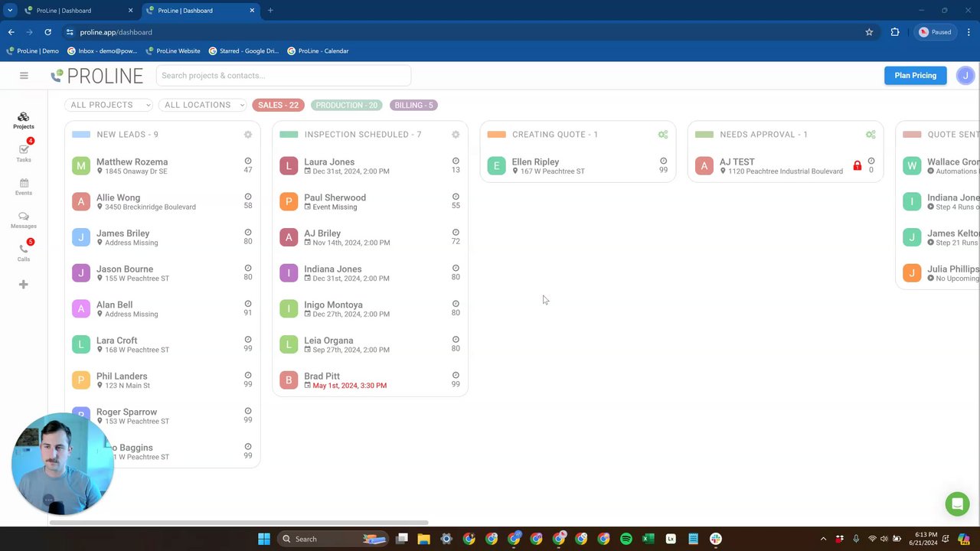Bookmark this page with the star icon

coord(869,32)
